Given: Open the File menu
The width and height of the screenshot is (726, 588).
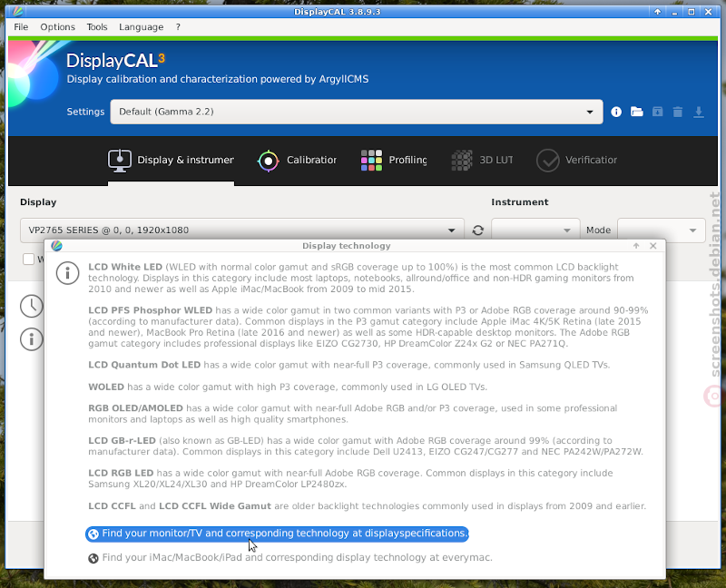Looking at the screenshot, I should (21, 27).
